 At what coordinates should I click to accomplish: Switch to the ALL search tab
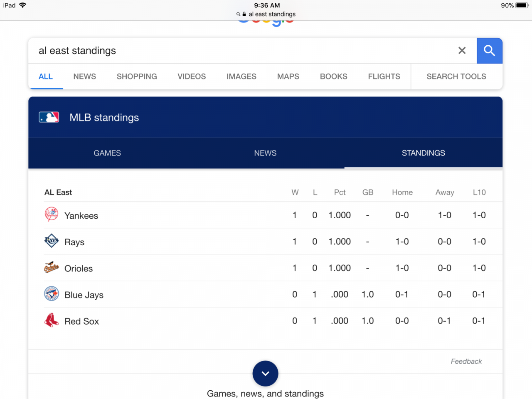(46, 76)
